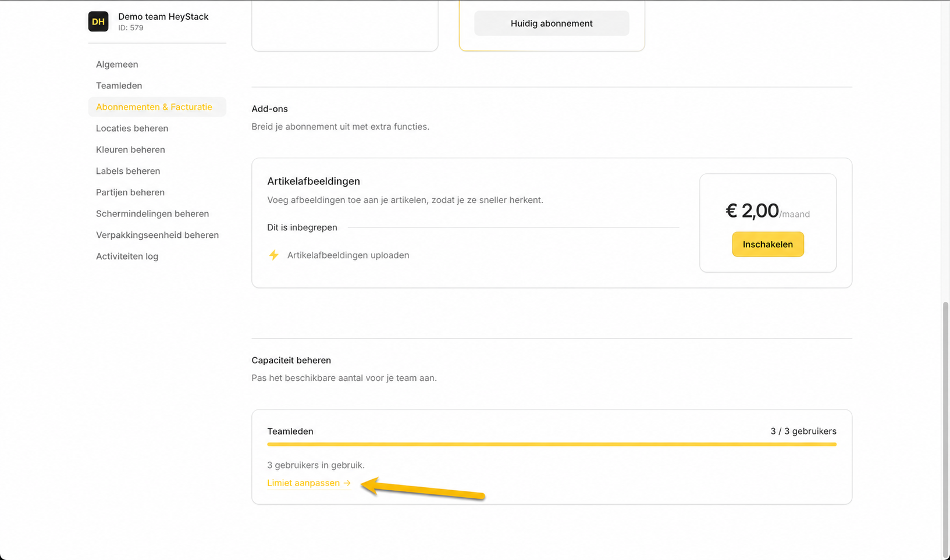
Task: Go to Teamleden in the sidebar
Action: 119,85
